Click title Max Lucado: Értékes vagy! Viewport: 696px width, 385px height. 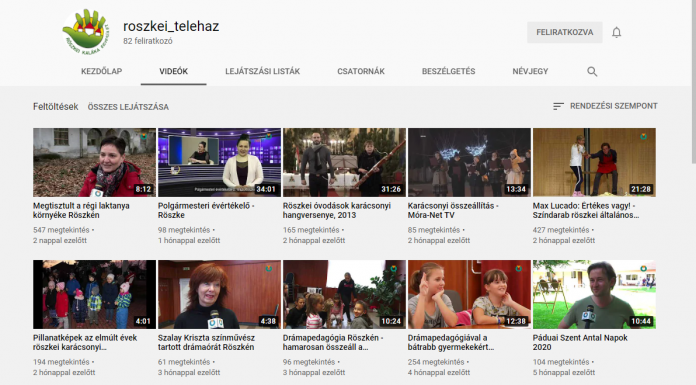[x=586, y=210]
